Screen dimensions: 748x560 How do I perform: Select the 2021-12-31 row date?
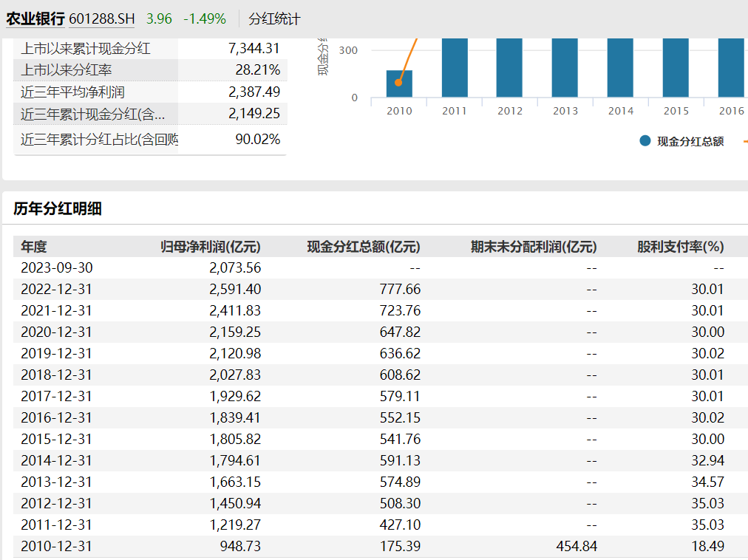click(56, 310)
